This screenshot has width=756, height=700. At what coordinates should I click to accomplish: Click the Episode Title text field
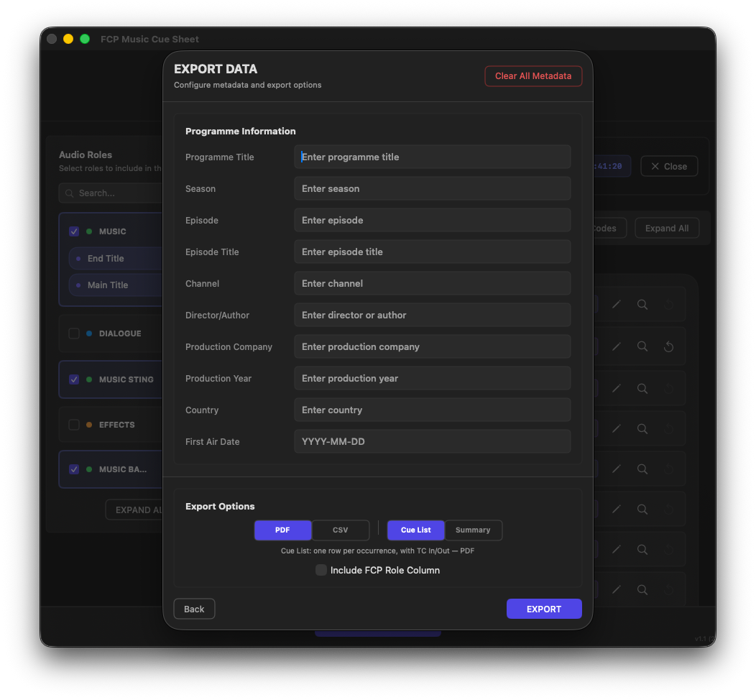tap(433, 252)
